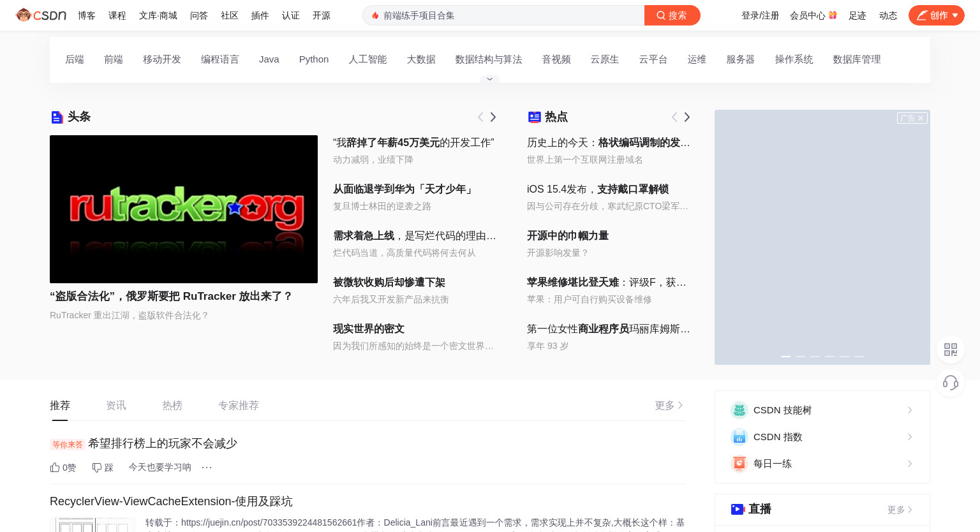Screen dimensions: 980x532
Task: Select the 前端 category
Action: tap(114, 59)
